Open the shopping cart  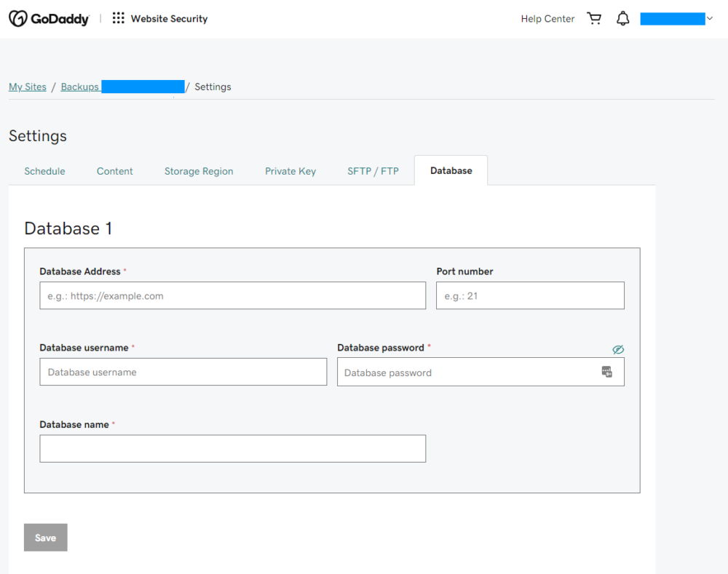pos(595,17)
